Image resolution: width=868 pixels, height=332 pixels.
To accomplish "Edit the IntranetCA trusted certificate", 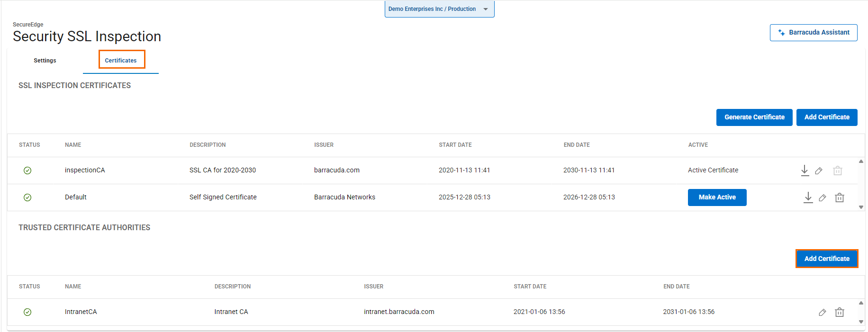I will coord(823,312).
